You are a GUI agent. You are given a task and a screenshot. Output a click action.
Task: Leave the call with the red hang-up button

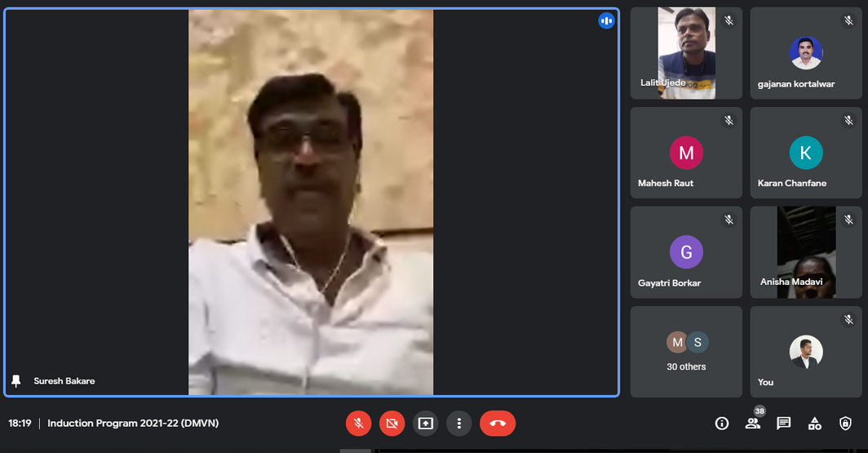coord(498,424)
